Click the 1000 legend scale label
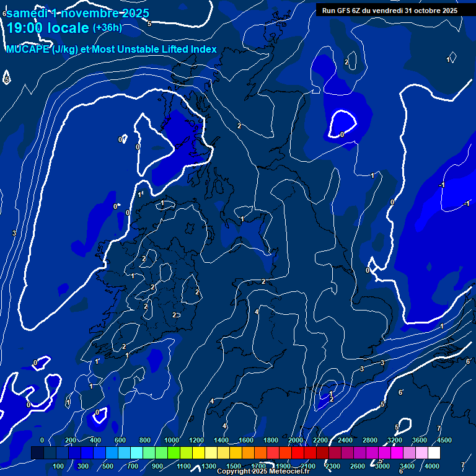476x476 pixels. 171,440
